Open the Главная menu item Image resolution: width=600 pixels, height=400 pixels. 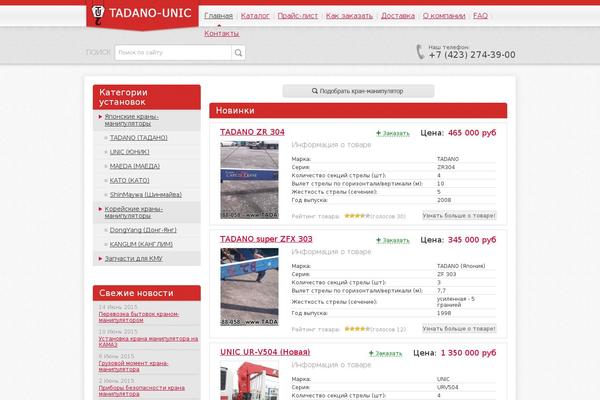[218, 16]
